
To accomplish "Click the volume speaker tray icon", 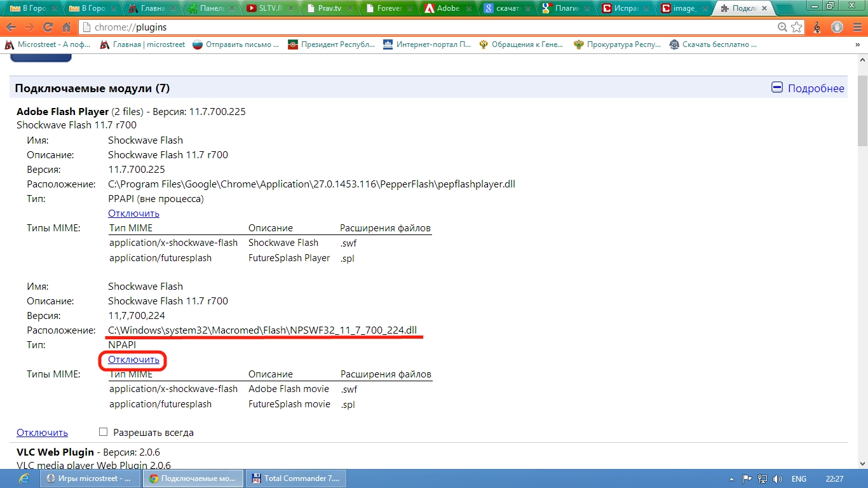I will click(x=775, y=478).
